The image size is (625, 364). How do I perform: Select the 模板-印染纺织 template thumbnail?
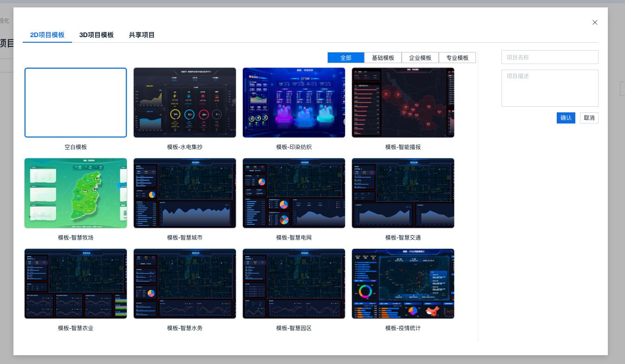(294, 103)
